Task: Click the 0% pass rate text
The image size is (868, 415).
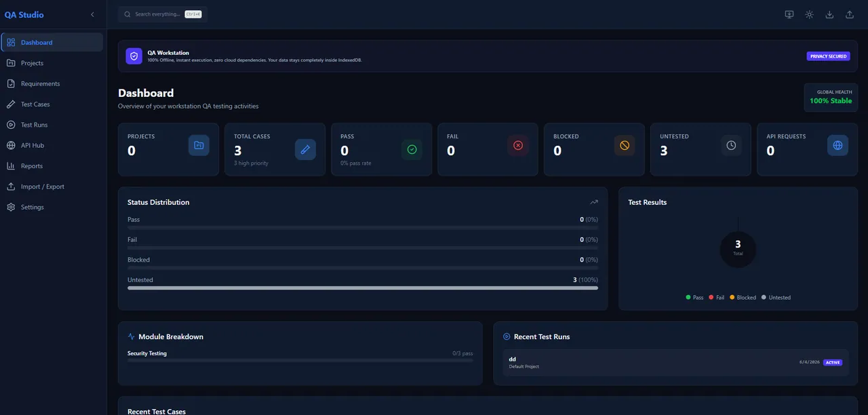Action: pyautogui.click(x=356, y=163)
